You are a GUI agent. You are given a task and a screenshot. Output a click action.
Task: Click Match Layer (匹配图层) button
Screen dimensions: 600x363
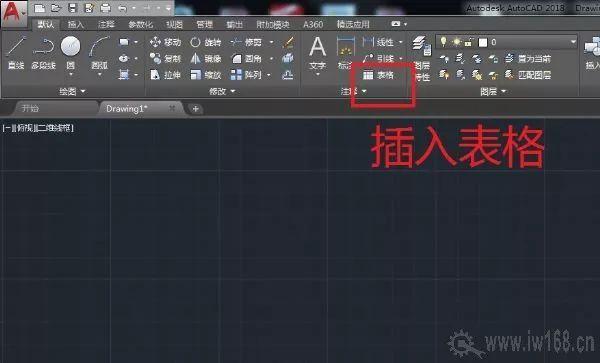point(528,75)
